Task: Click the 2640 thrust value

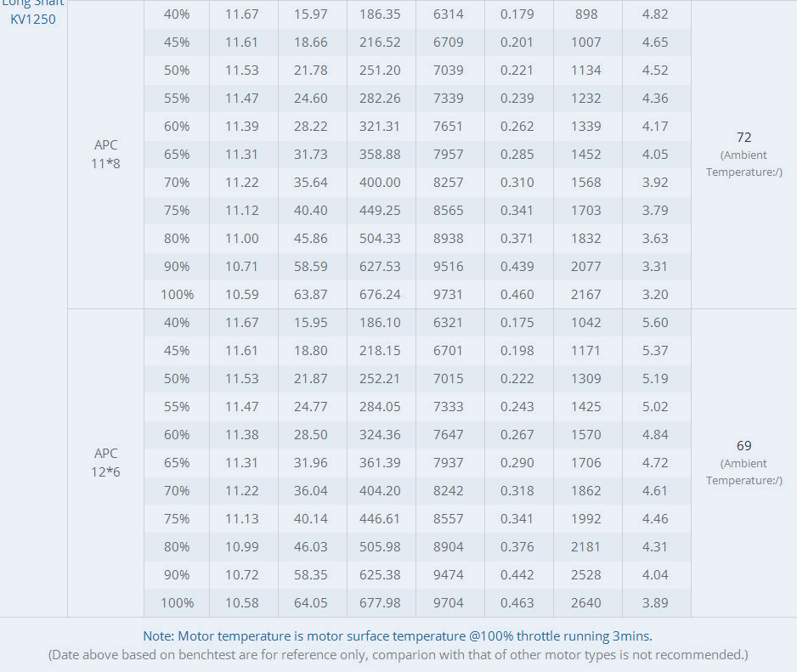Action: pyautogui.click(x=586, y=603)
